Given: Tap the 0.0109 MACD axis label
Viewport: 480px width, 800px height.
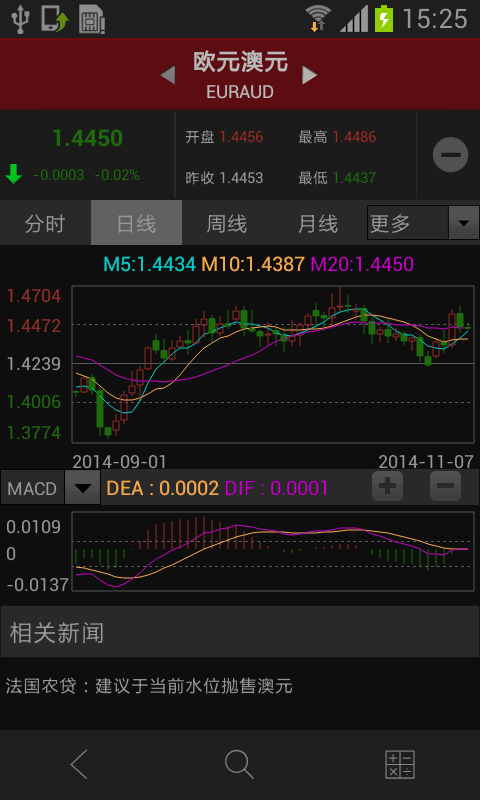Looking at the screenshot, I should [x=34, y=527].
